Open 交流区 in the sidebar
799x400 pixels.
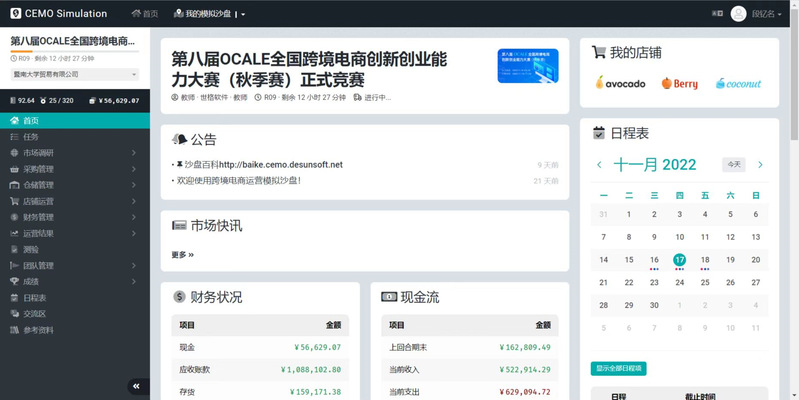(35, 313)
